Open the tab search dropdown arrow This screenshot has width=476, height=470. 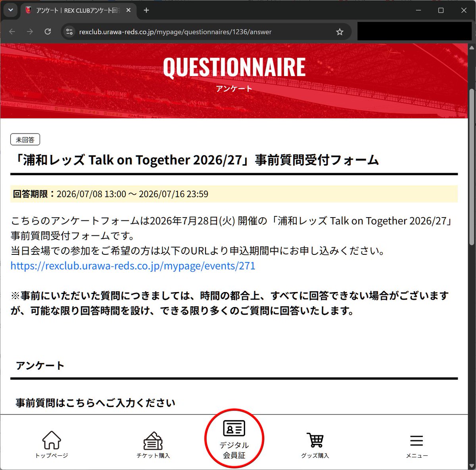click(x=11, y=10)
